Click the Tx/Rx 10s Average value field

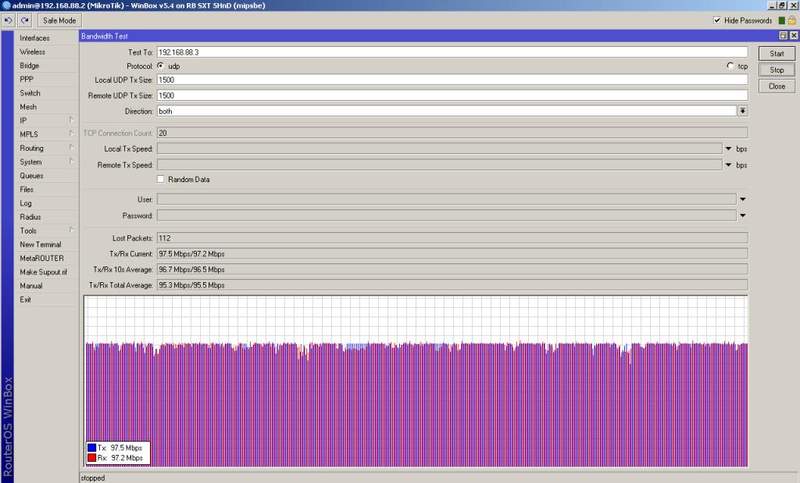(x=452, y=269)
